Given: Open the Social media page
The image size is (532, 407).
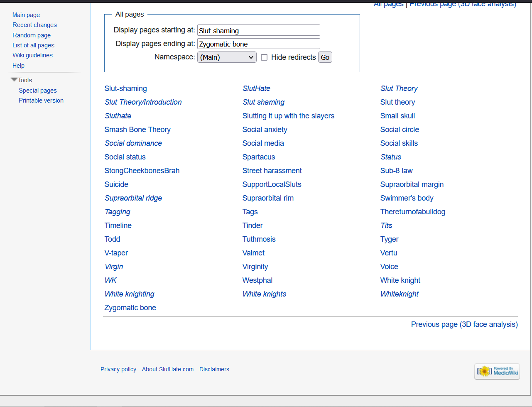Looking at the screenshot, I should (x=263, y=143).
